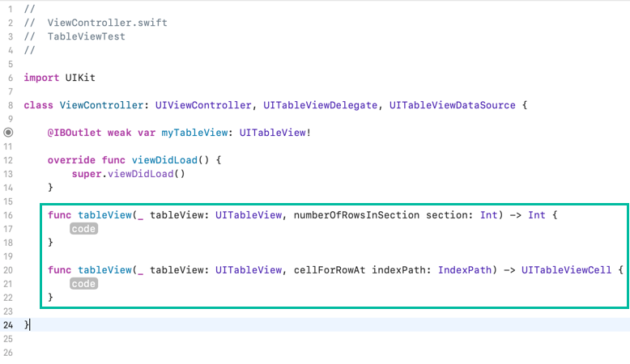
Task: Click line number 20 in the gutter
Action: [8, 270]
